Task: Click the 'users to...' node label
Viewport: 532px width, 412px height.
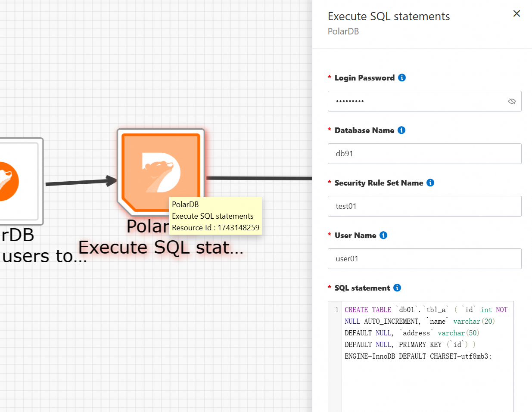Action: [x=44, y=256]
